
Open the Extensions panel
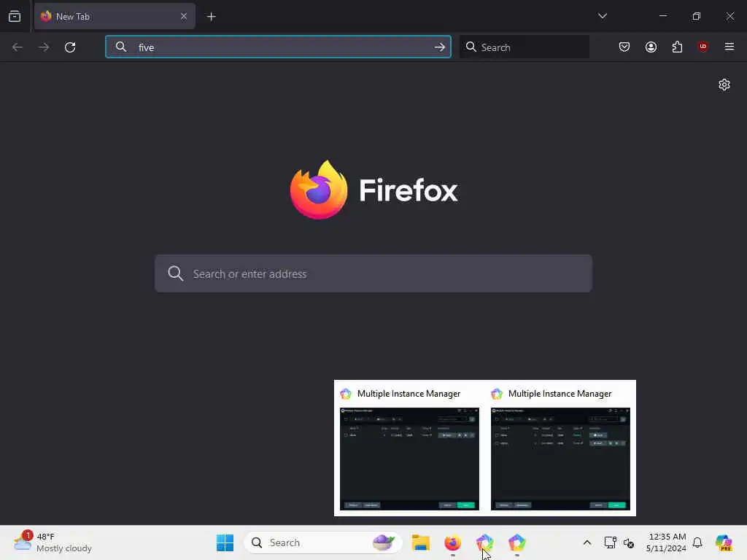[x=677, y=47]
